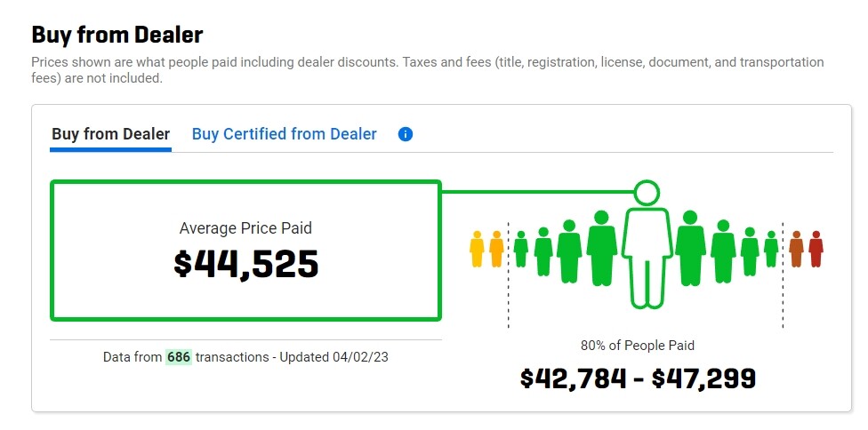Click the brown-orange person icon
This screenshot has height=430, width=868.
point(796,249)
